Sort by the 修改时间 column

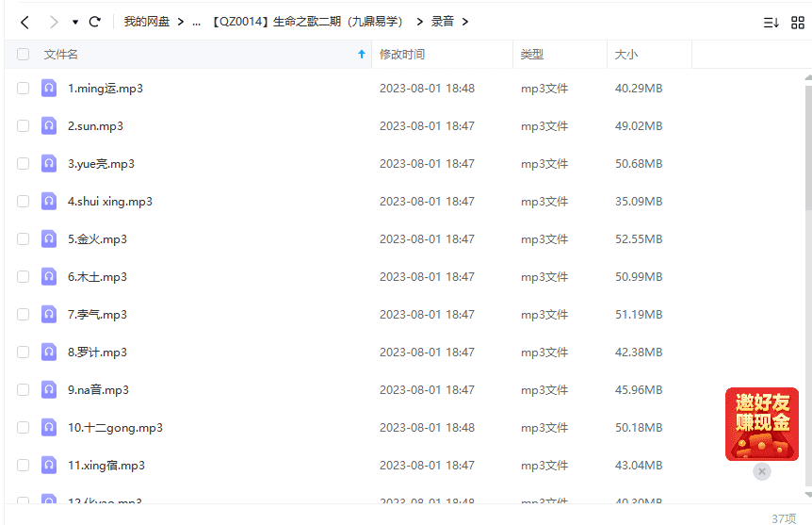pos(402,55)
